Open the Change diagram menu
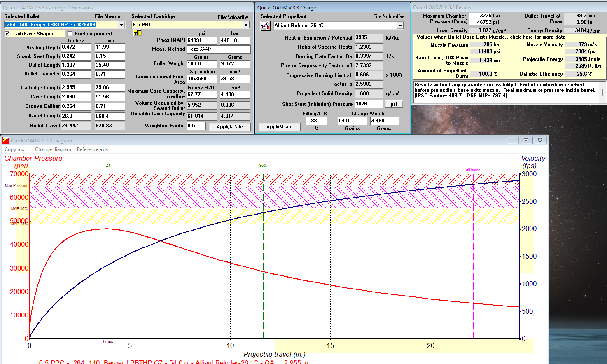This screenshot has width=607, height=364. pos(53,149)
